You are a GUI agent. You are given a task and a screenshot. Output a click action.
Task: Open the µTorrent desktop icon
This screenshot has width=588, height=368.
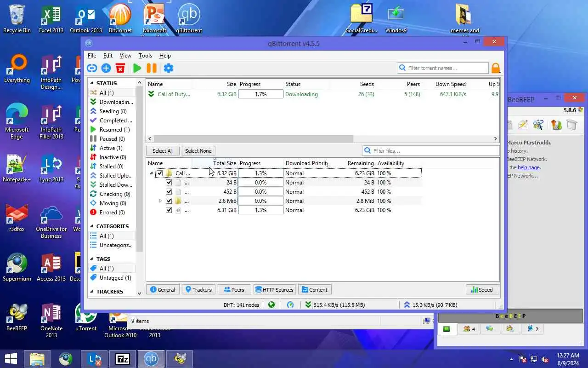[x=86, y=317]
